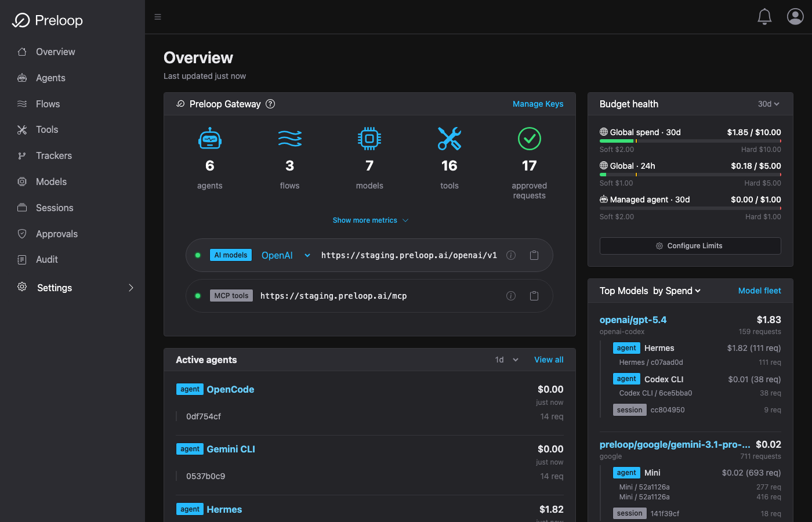Click the Global 24h progress bar
This screenshot has width=812, height=522.
tap(690, 175)
